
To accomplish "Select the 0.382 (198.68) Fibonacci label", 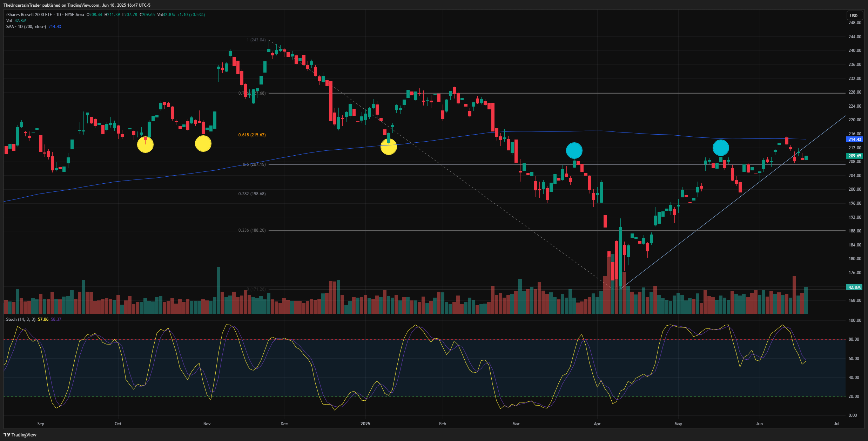I will pos(252,194).
